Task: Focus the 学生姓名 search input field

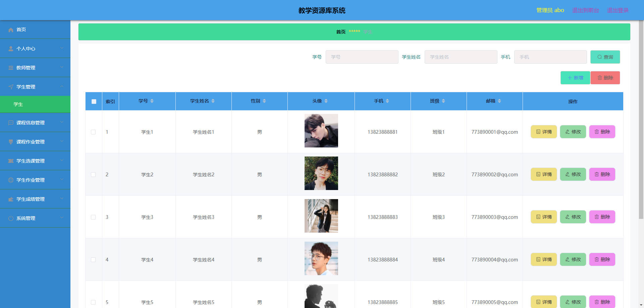Action: pos(461,57)
